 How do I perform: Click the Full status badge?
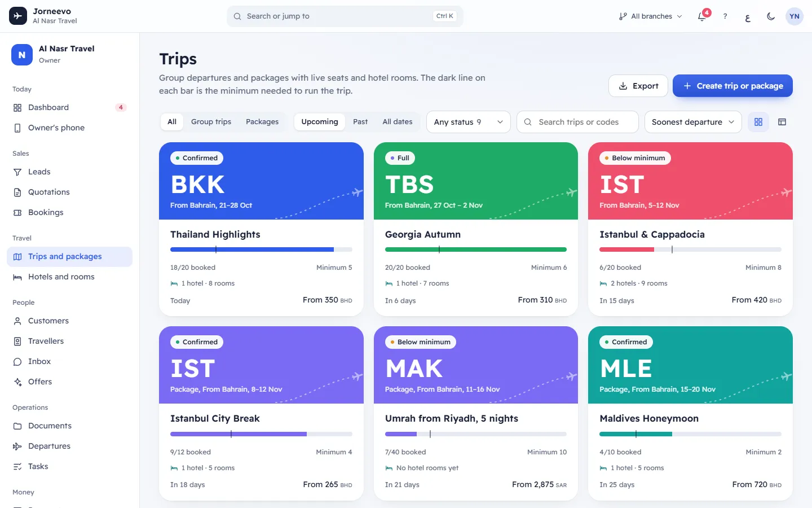400,158
